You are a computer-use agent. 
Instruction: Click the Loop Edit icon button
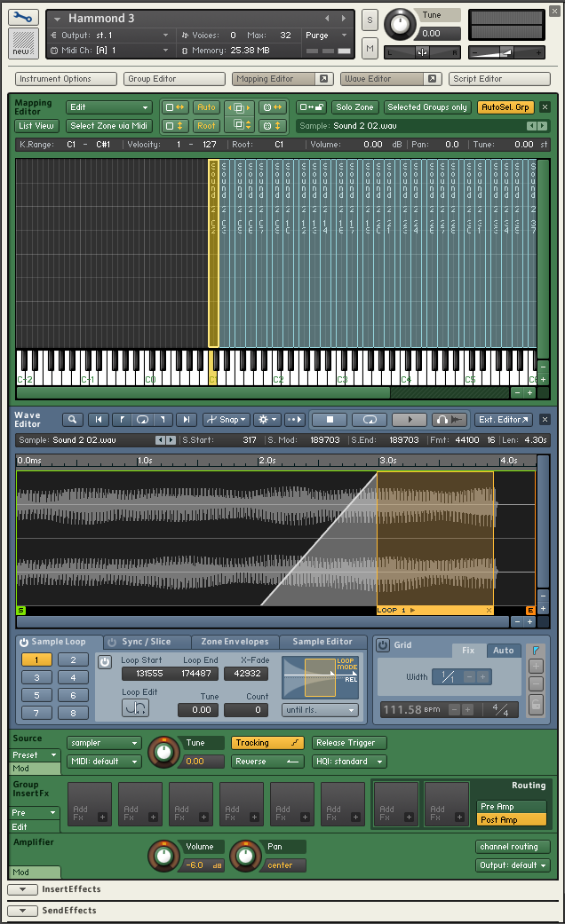coord(136,707)
